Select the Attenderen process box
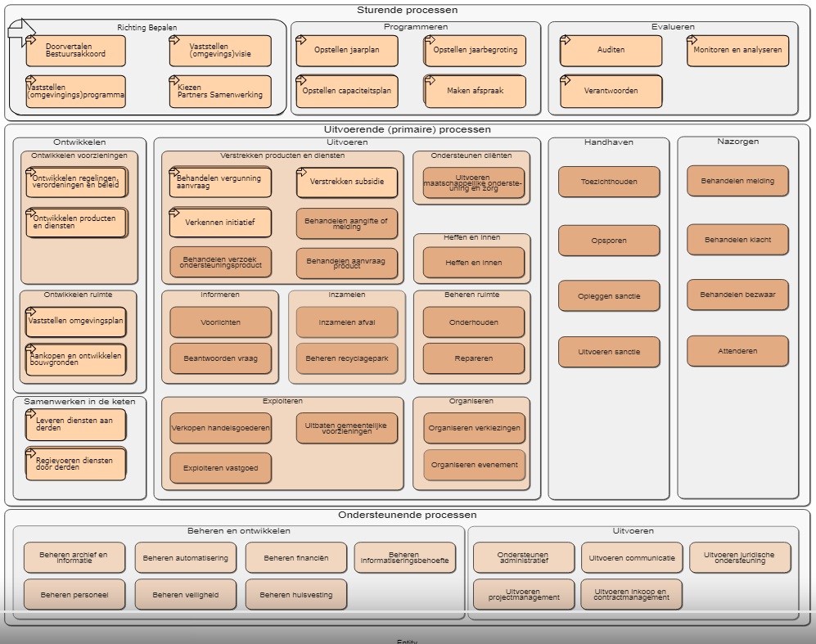Viewport: 816px width, 644px height. (x=737, y=351)
